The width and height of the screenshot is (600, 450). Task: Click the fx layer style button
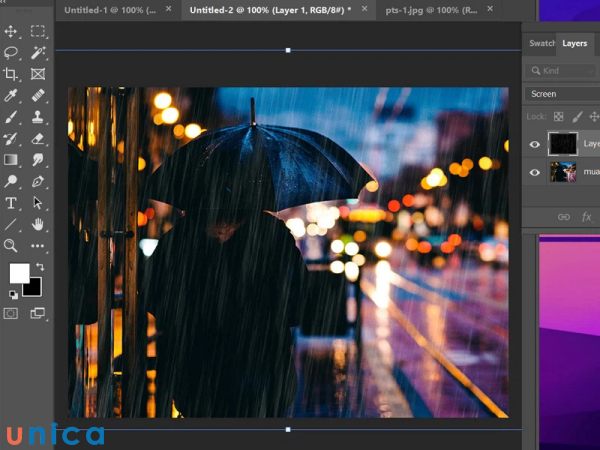(x=587, y=216)
